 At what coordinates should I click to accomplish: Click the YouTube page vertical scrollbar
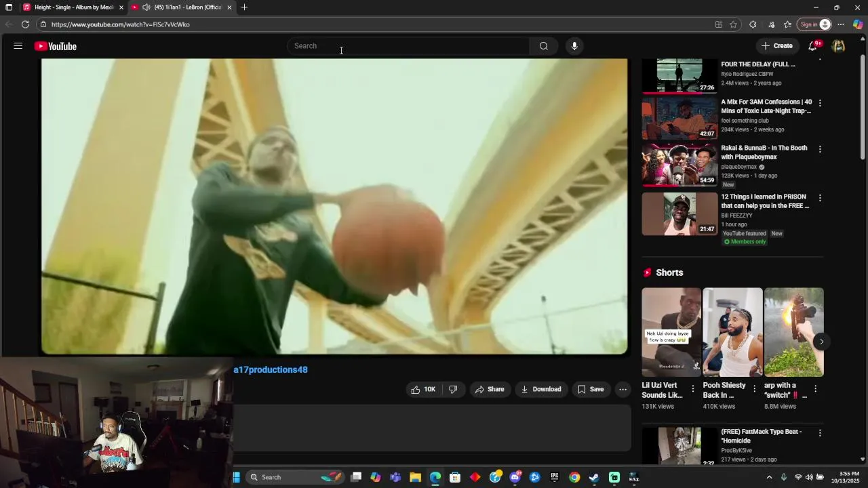pyautogui.click(x=863, y=108)
